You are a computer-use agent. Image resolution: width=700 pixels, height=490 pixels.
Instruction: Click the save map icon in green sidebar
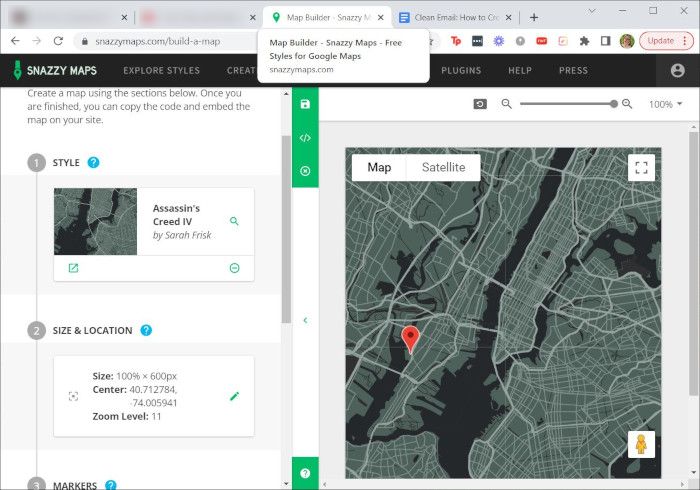[x=305, y=104]
